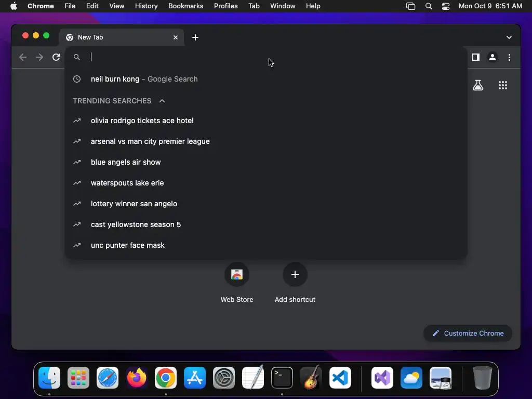532x399 pixels.
Task: Open TextEdit from the Dock
Action: 253,377
